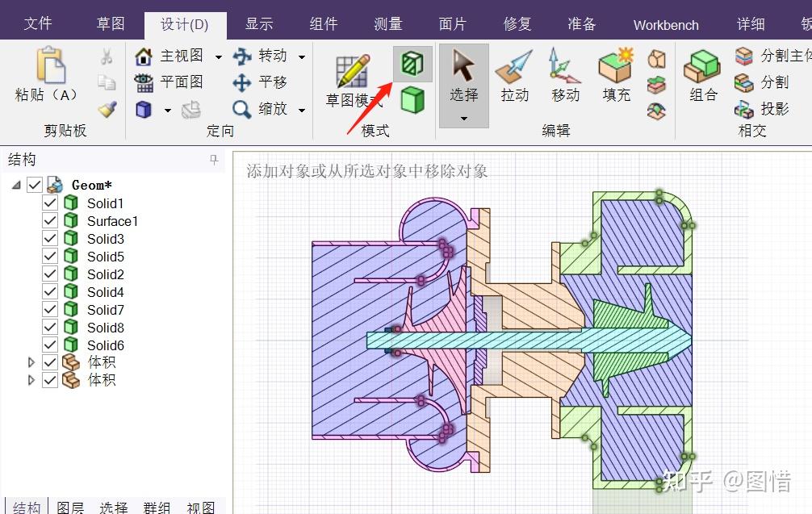The image size is (812, 514).
Task: Click the Select (选择) arrow tool
Action: pos(463,77)
